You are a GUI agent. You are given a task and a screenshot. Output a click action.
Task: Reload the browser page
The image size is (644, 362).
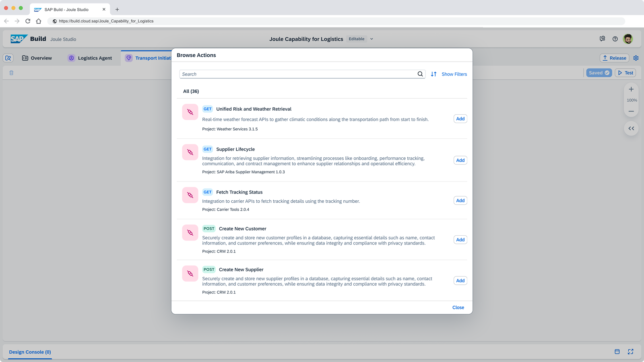tap(28, 21)
